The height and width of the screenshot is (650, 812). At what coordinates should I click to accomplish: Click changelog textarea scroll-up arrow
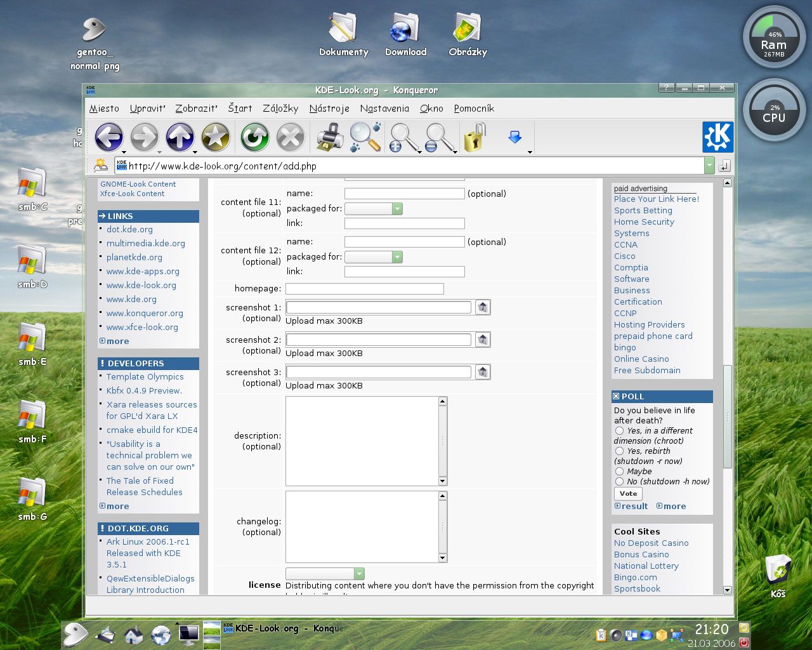(x=443, y=496)
